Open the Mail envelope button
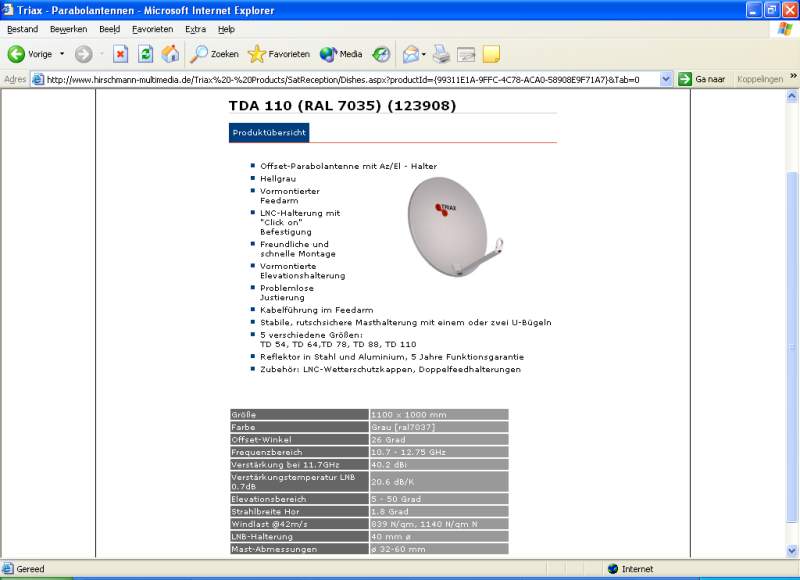Image resolution: width=800 pixels, height=580 pixels. point(411,54)
